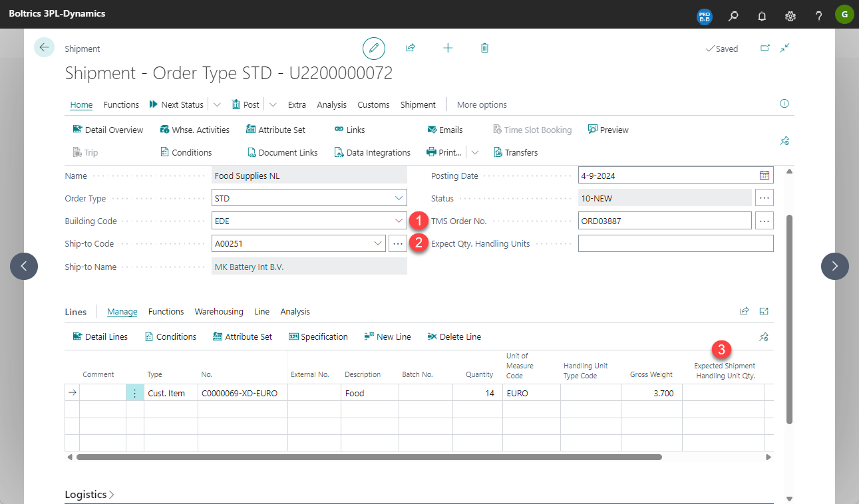
Task: Open Ship-to Code assist ellipsis
Action: (397, 243)
